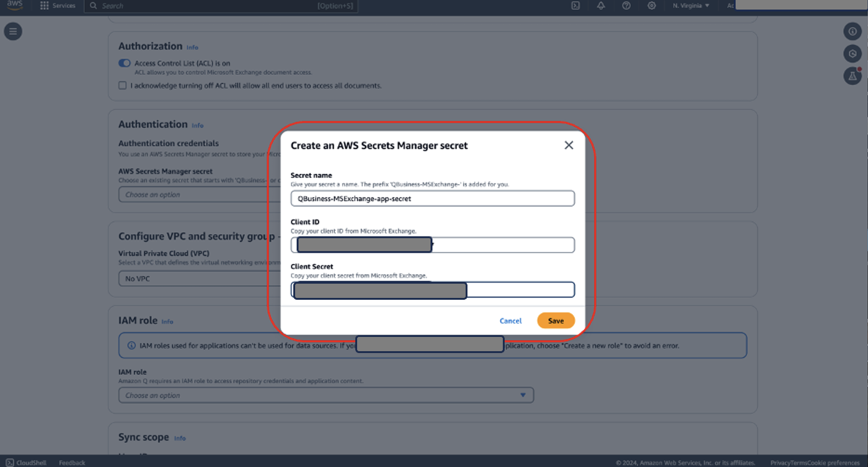Open the IAM role dropdown
Image resolution: width=868 pixels, height=467 pixels.
(325, 395)
